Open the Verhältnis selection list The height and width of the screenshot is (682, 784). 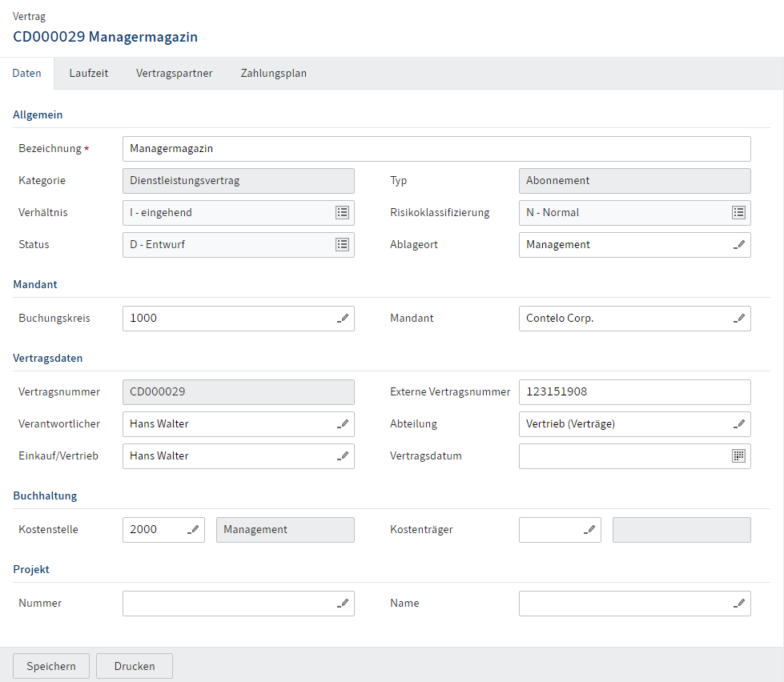click(342, 213)
